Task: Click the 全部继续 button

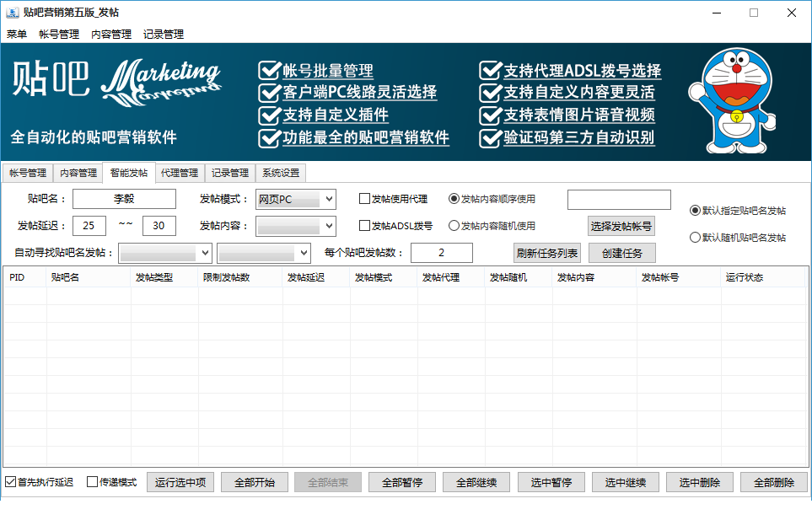Action: (x=476, y=482)
